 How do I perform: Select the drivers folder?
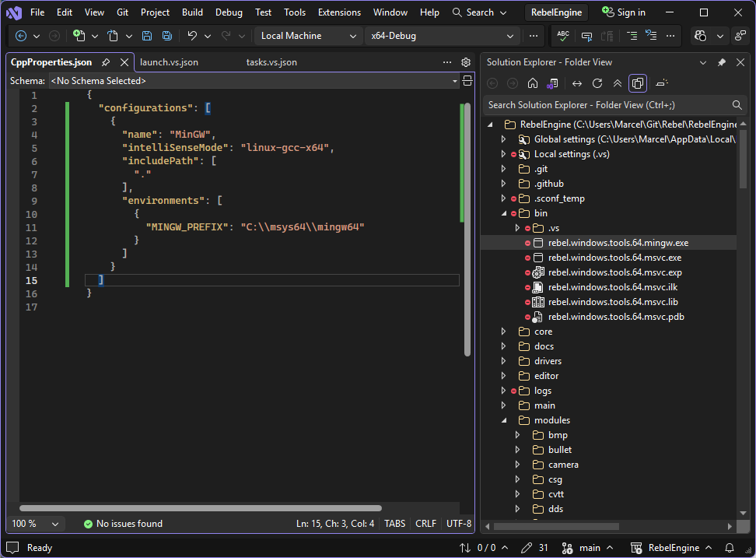[x=548, y=361]
